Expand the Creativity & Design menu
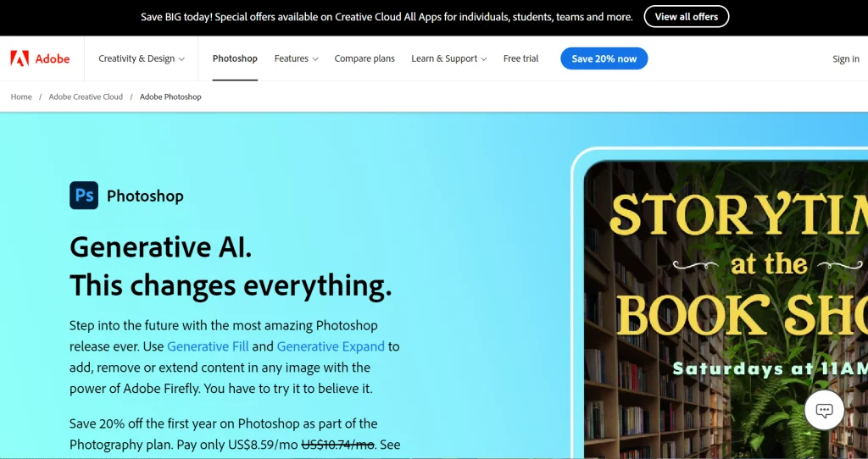 click(142, 58)
